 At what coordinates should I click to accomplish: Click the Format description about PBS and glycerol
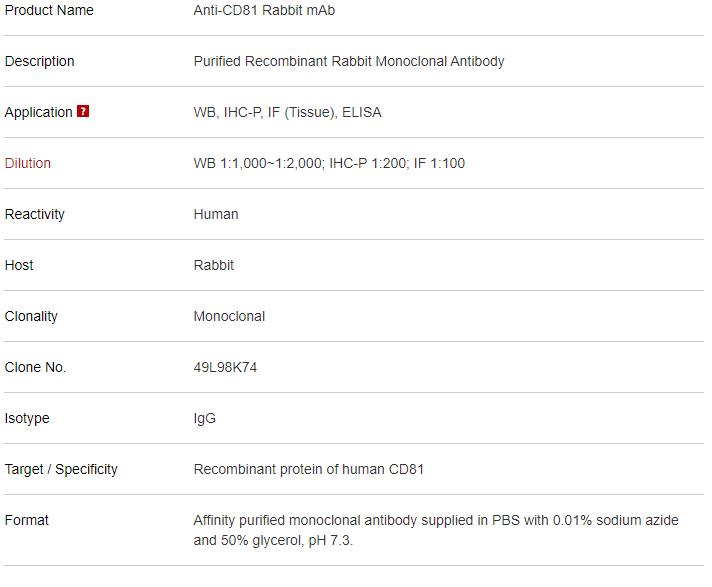tap(436, 530)
